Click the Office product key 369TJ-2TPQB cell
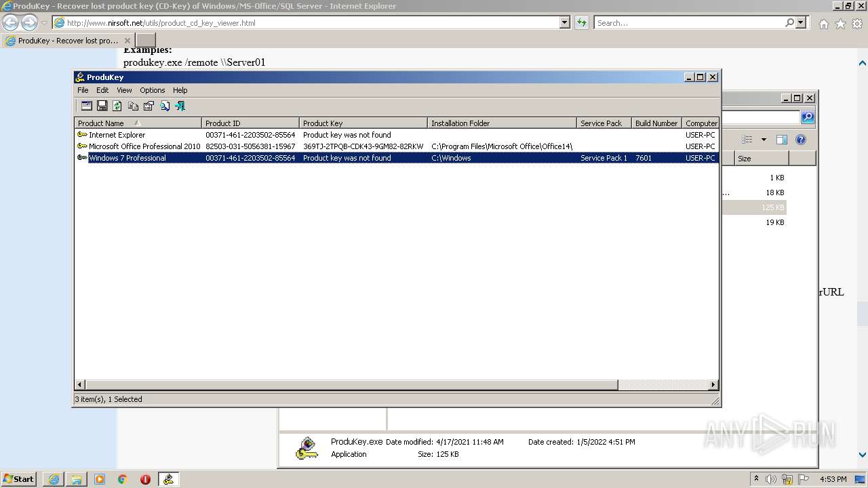Screen dimensions: 868x488 [x=363, y=146]
